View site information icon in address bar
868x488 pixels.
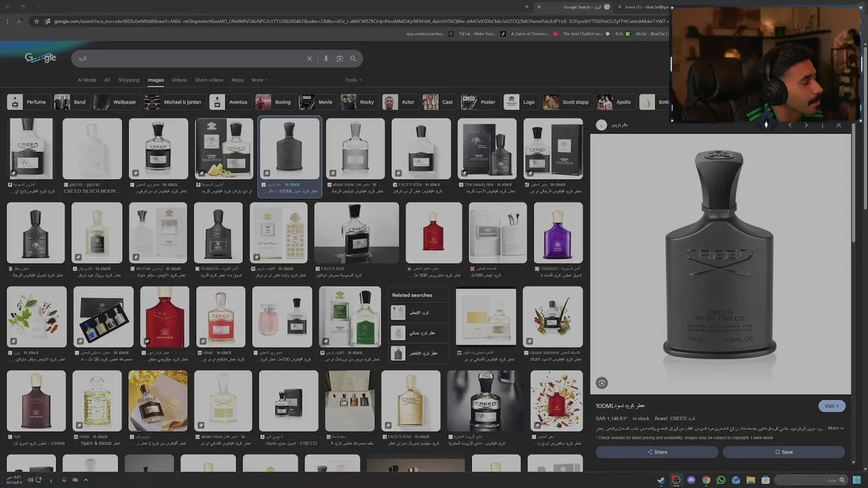coord(47,21)
